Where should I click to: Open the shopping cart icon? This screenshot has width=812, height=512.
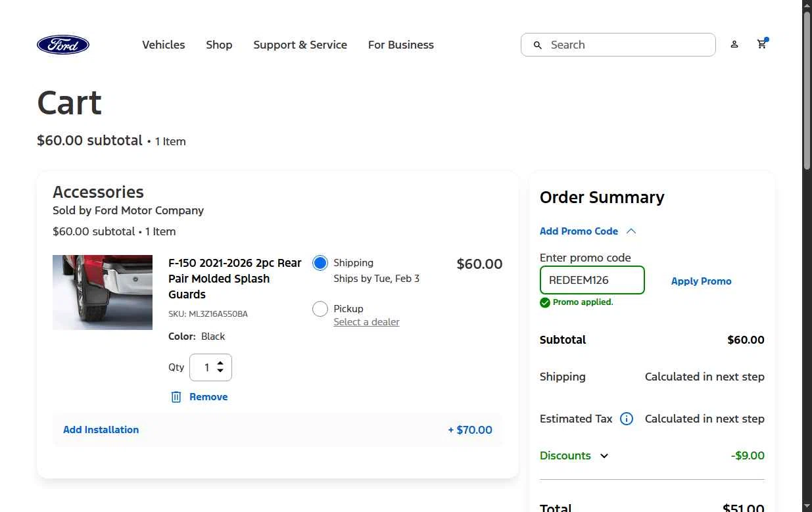tap(762, 44)
